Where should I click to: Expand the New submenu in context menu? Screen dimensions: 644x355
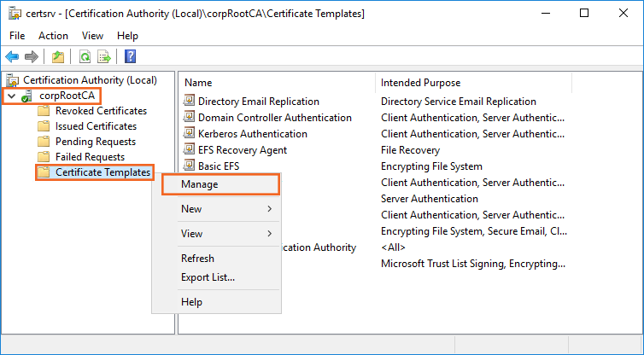pos(216,209)
